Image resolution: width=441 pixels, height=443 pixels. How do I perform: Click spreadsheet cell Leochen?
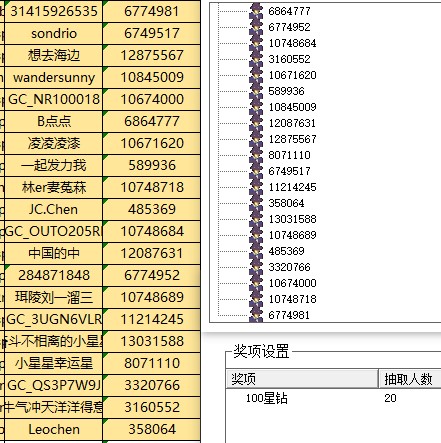click(54, 429)
